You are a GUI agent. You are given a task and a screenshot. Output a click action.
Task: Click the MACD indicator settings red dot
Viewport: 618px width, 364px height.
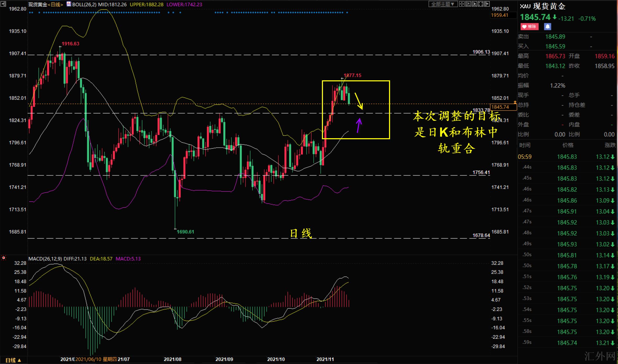coord(4,258)
